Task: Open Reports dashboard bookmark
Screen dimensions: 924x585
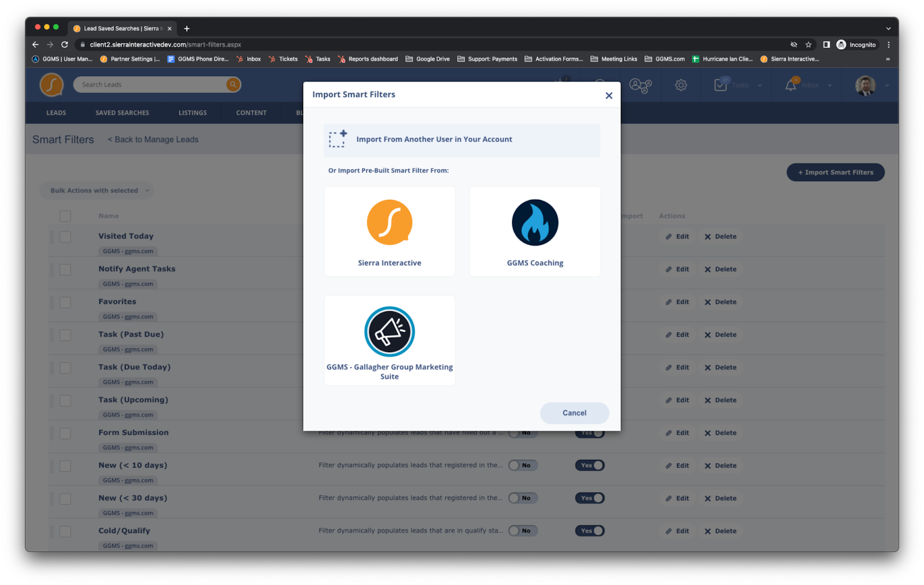Action: click(x=368, y=59)
